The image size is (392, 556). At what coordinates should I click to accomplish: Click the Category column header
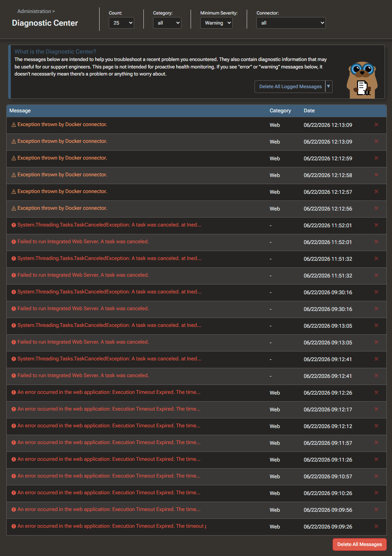click(x=280, y=111)
